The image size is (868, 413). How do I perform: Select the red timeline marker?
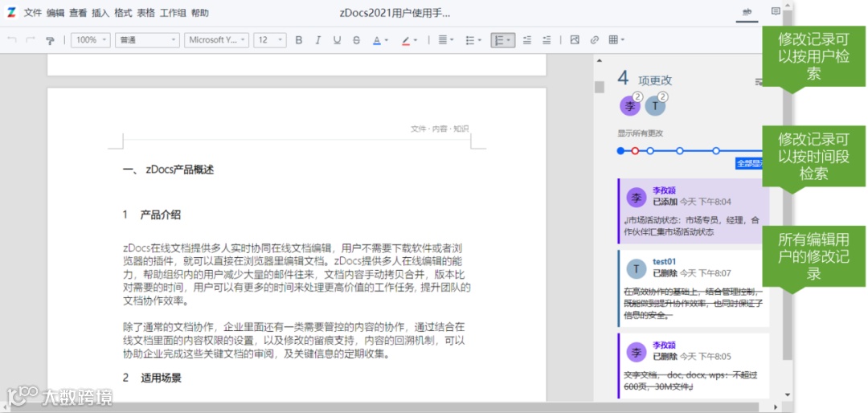tap(635, 150)
